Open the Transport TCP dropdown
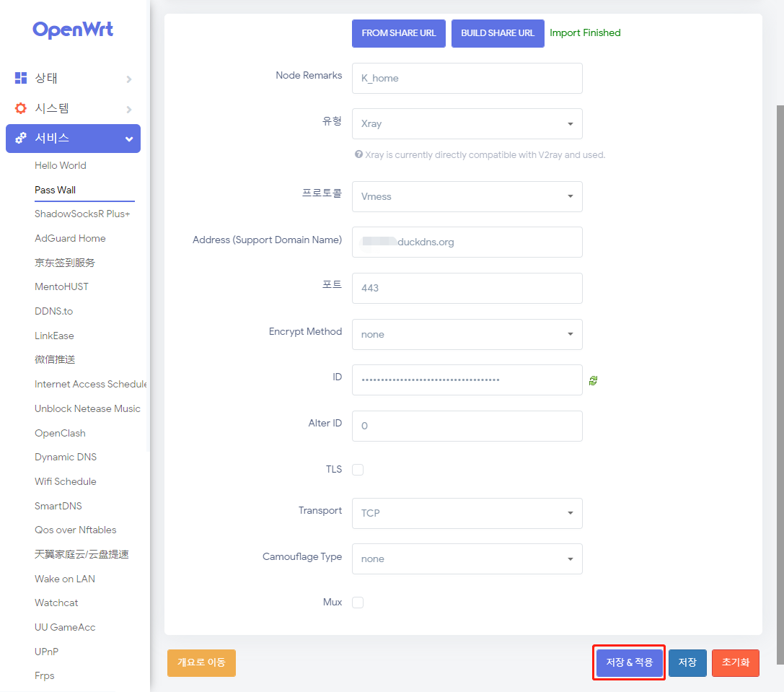The width and height of the screenshot is (784, 692). pyautogui.click(x=467, y=513)
